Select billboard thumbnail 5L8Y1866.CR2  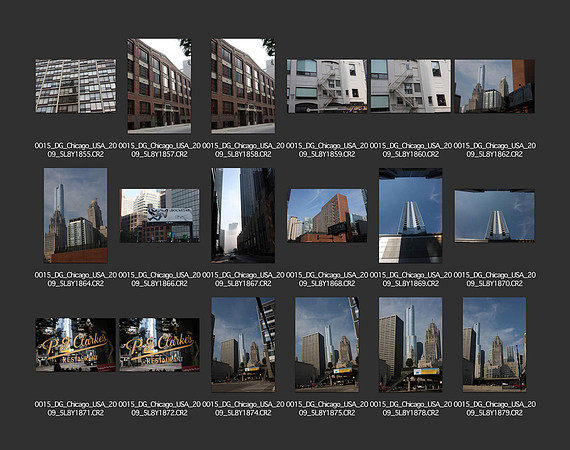(x=160, y=216)
